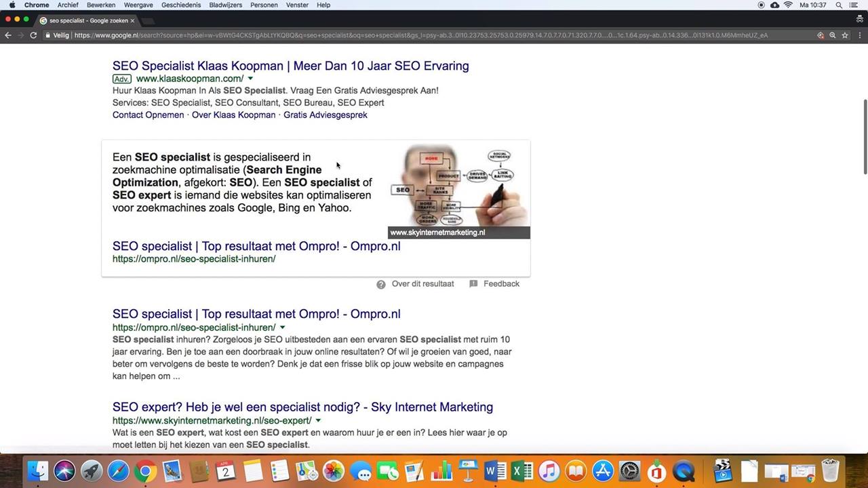Open Launchpad rocket in the Dock
The image size is (868, 488).
coord(92,470)
